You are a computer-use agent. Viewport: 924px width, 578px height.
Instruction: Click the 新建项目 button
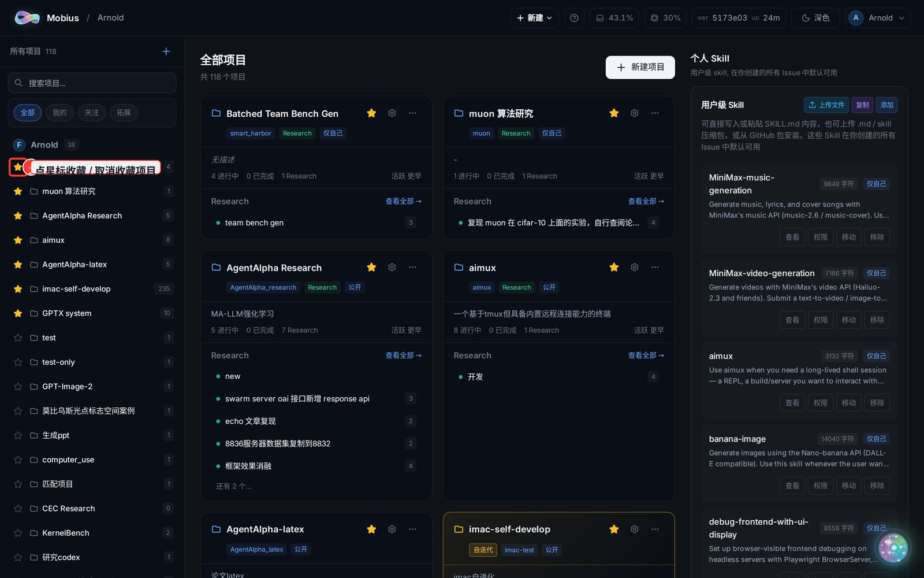[x=640, y=67]
